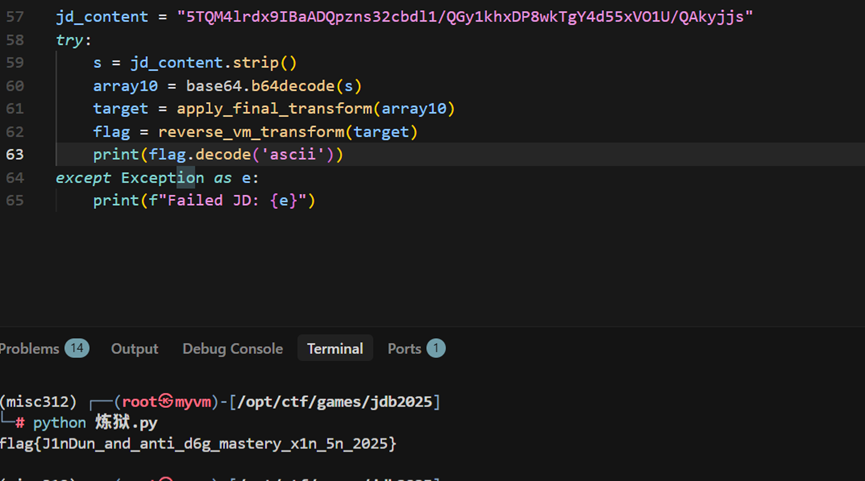865x481 pixels.
Task: Click gutter beside line 64 except block
Action: 15,178
